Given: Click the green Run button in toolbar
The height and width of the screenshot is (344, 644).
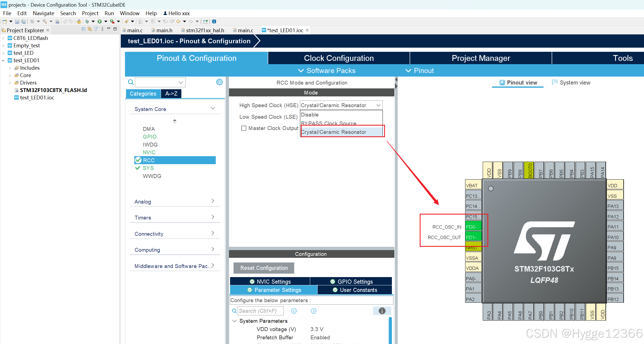Looking at the screenshot, I should click(100, 21).
